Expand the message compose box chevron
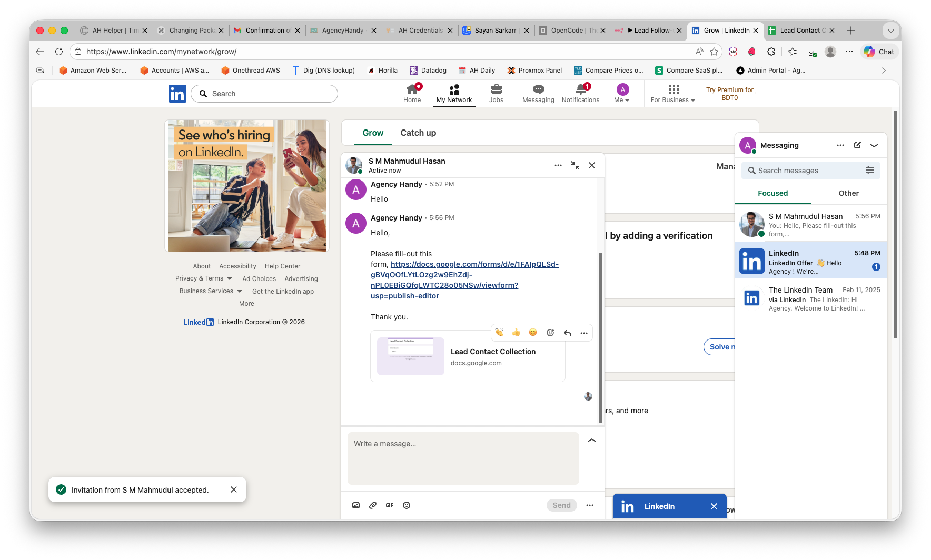The height and width of the screenshot is (560, 931). (592, 441)
